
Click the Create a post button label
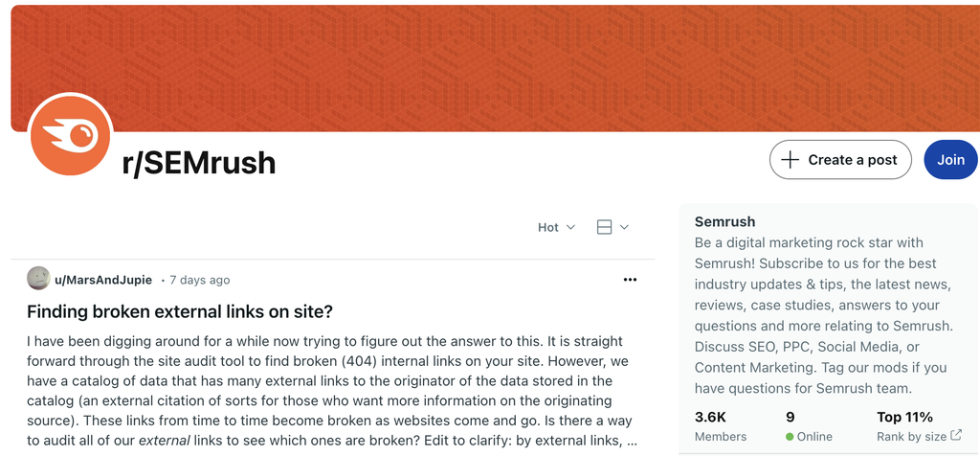tap(852, 160)
